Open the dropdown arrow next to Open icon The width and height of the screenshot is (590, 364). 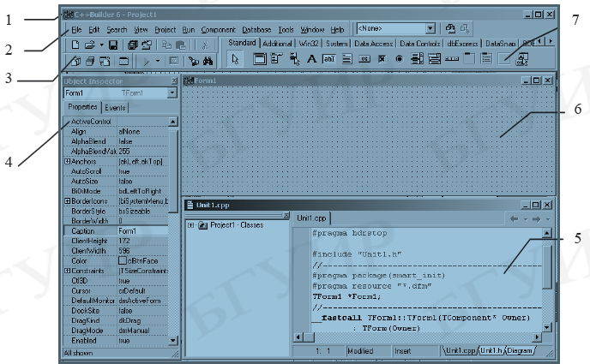[101, 45]
